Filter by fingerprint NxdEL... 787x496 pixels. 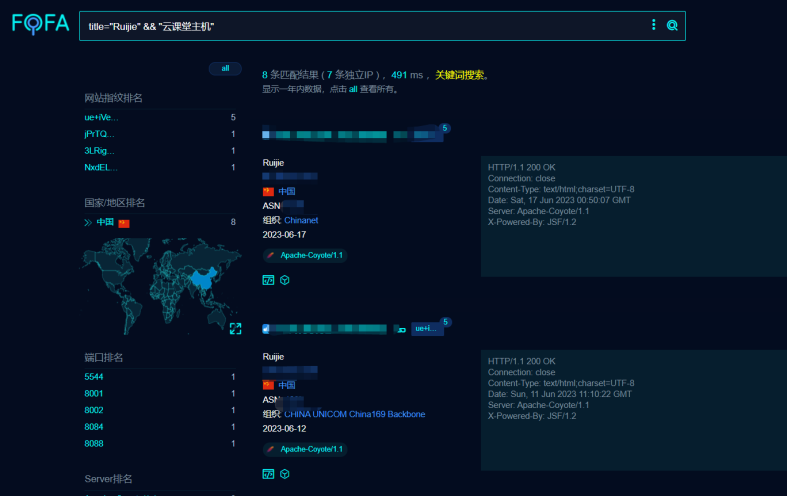[x=101, y=167]
